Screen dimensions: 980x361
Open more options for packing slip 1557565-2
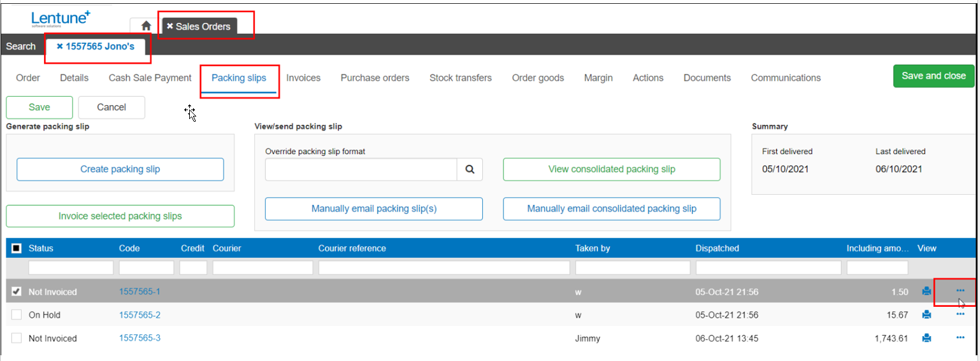960,314
